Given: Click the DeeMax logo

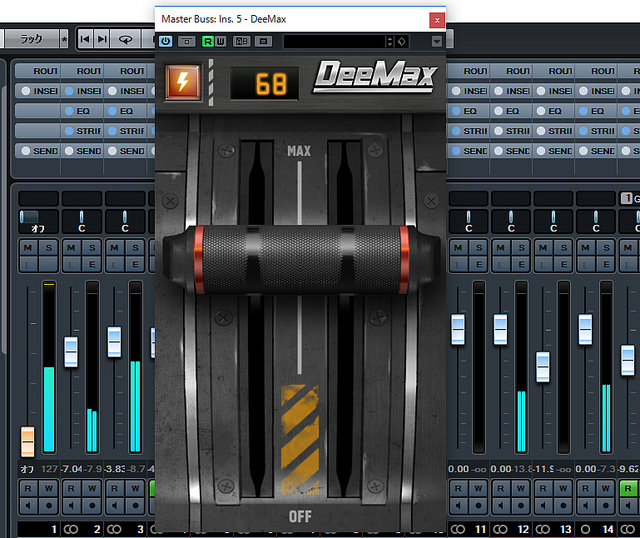Looking at the screenshot, I should [x=372, y=78].
